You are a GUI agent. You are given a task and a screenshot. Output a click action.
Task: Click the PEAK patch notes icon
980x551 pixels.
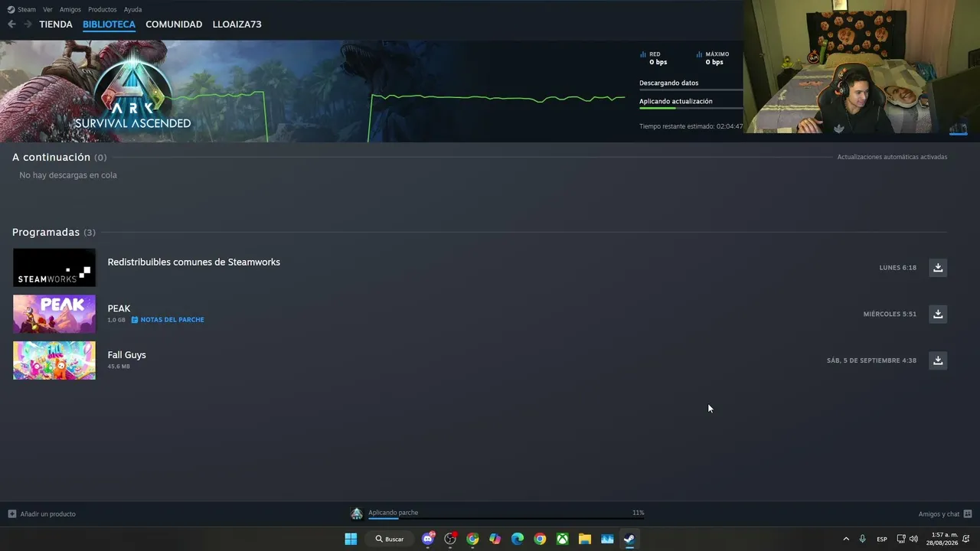point(135,320)
